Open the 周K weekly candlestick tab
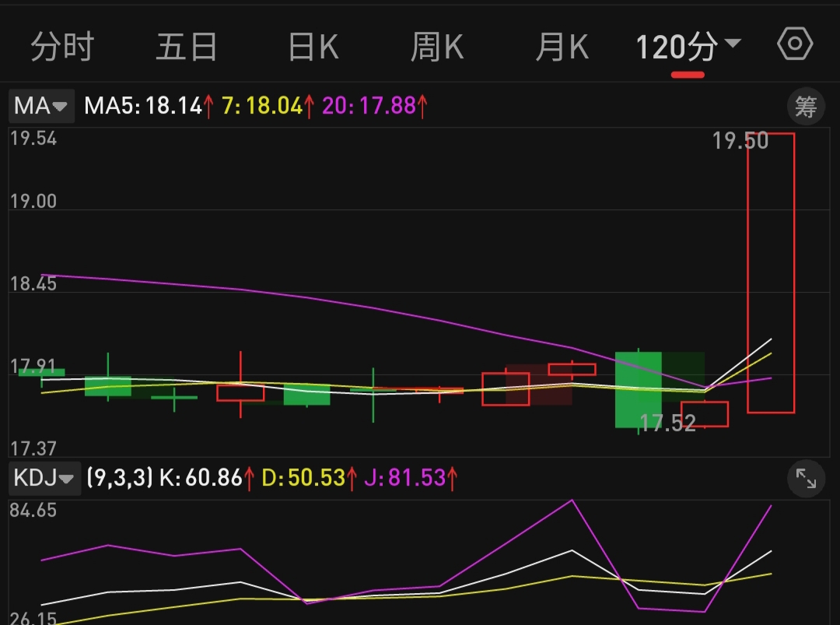Image resolution: width=840 pixels, height=625 pixels. pyautogui.click(x=436, y=47)
